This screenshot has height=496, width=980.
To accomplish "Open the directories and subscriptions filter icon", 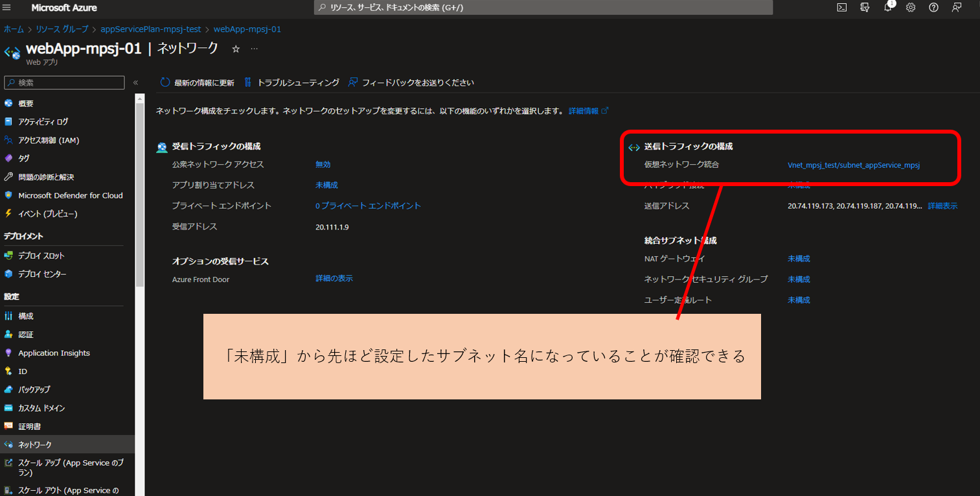I will coord(865,8).
